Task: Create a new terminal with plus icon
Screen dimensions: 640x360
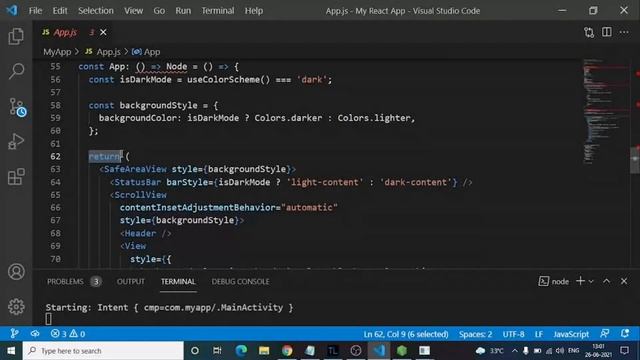Action: [580, 281]
